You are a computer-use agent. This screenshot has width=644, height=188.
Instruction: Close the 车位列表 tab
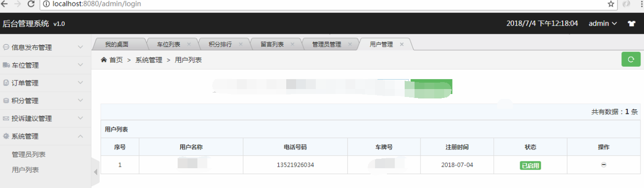tap(189, 44)
